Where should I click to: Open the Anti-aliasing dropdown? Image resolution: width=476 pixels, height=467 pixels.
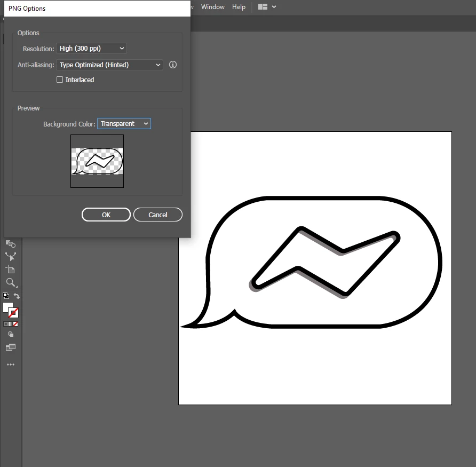(109, 65)
